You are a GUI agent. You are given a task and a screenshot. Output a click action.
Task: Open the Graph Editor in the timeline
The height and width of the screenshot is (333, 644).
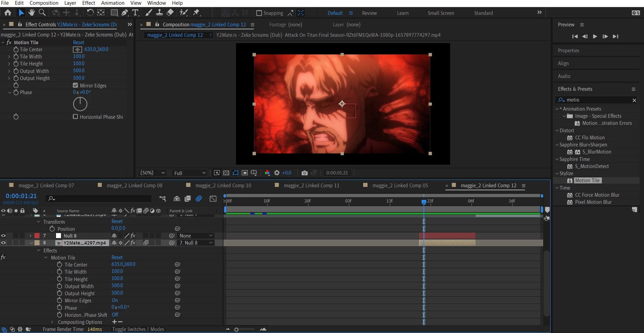(x=213, y=199)
